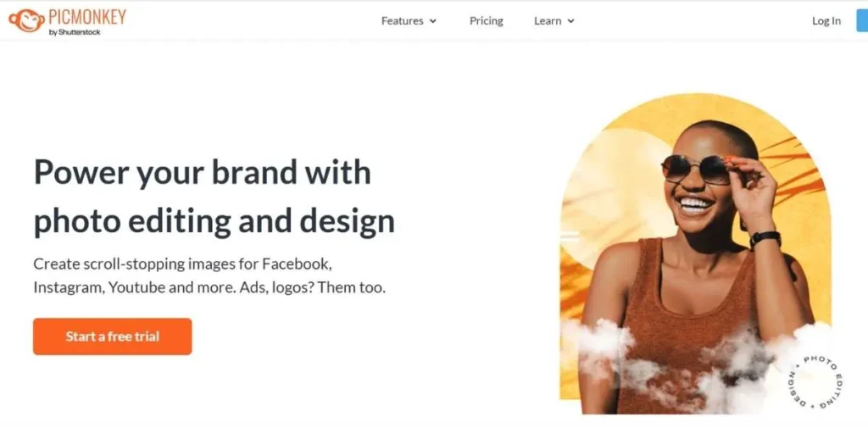Image resolution: width=868 pixels, height=434 pixels.
Task: Click the Log In link
Action: [x=826, y=21]
